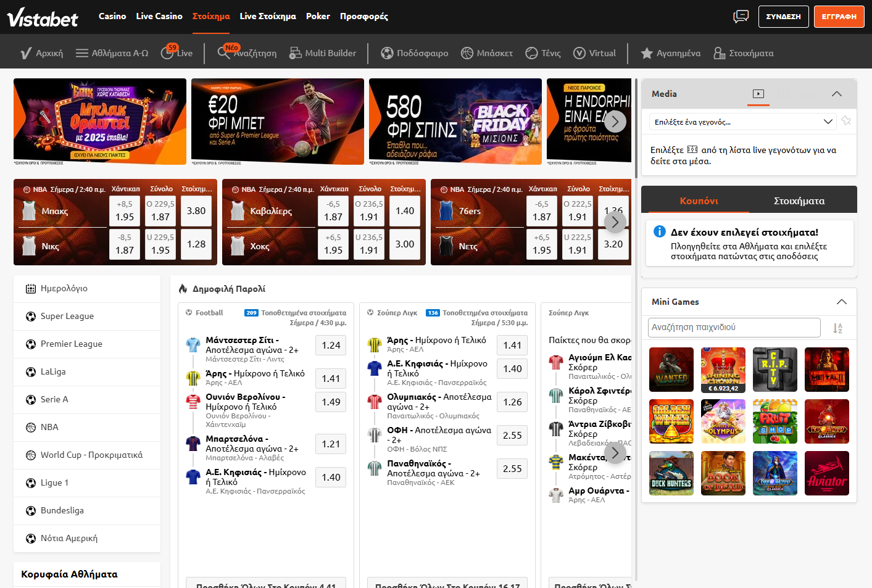872x588 pixels.
Task: Open the Live Casino menu
Action: [159, 16]
